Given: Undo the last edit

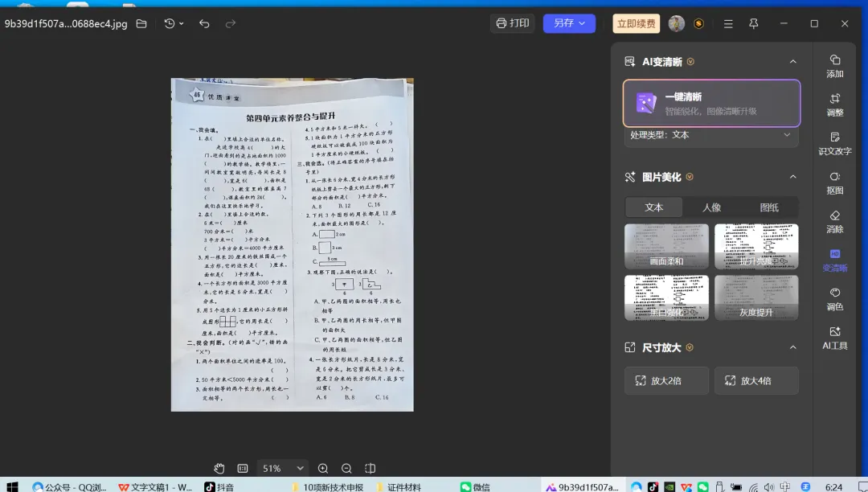Looking at the screenshot, I should click(204, 24).
